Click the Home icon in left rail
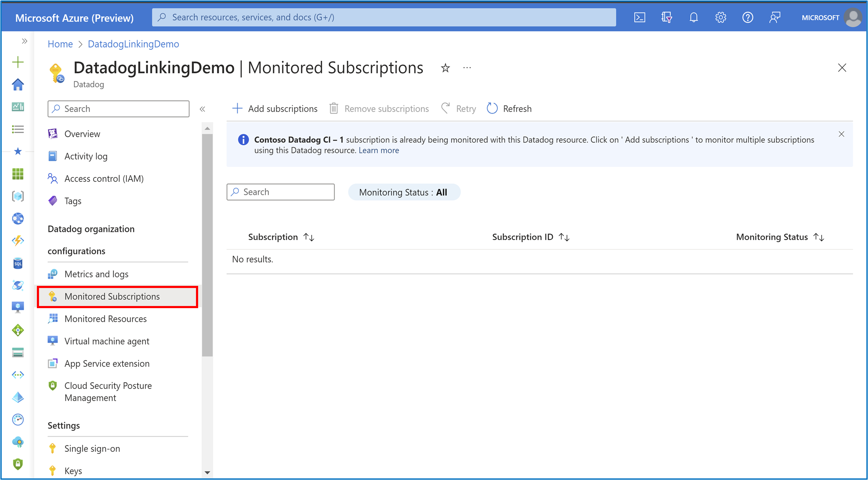868x480 pixels. 18,84
